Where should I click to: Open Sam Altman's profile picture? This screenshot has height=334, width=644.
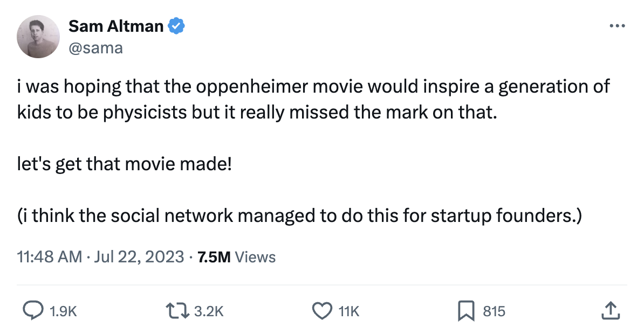(x=38, y=37)
